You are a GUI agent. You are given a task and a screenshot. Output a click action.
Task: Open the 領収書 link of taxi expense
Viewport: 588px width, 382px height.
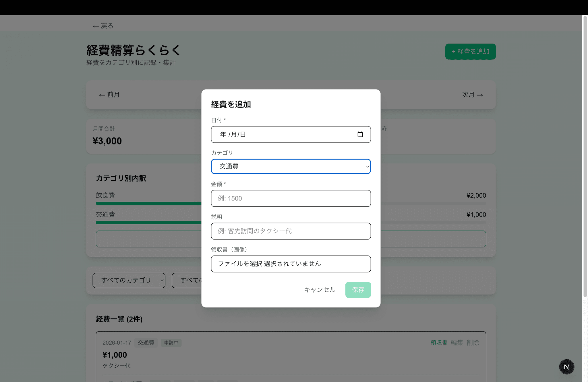[x=439, y=343]
